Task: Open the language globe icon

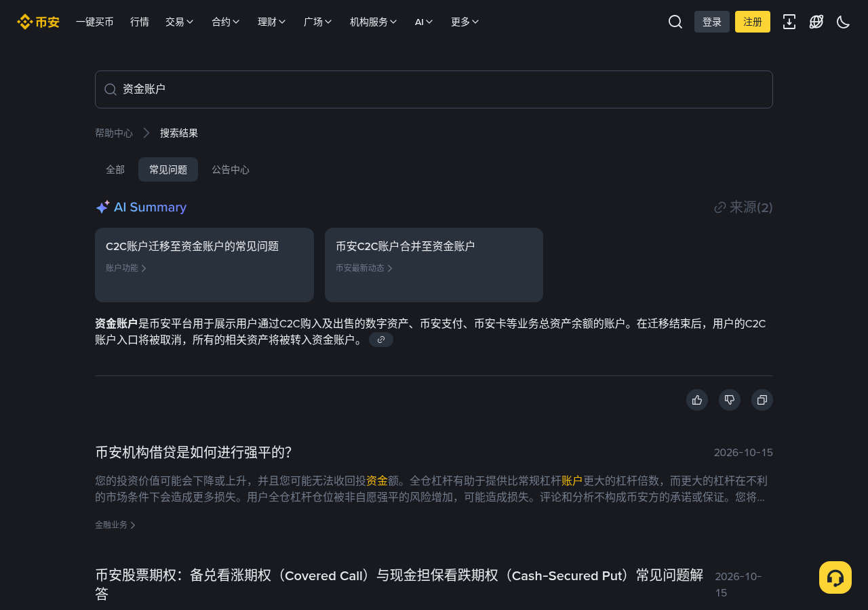Action: [816, 22]
